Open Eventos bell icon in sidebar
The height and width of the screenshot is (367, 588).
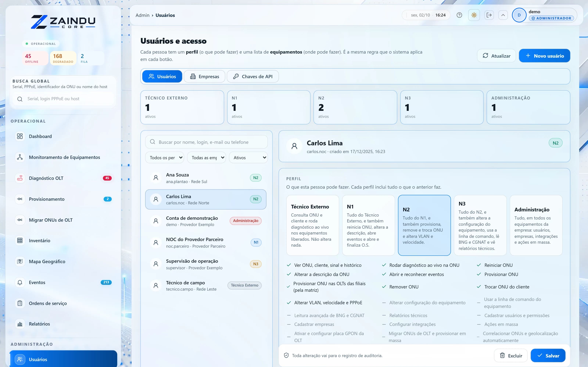(x=20, y=282)
